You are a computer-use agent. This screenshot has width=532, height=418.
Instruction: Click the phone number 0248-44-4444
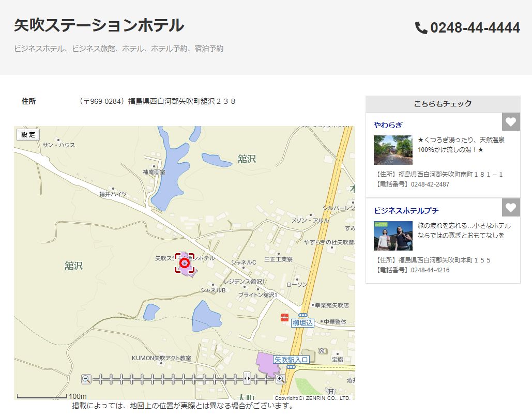pos(475,28)
